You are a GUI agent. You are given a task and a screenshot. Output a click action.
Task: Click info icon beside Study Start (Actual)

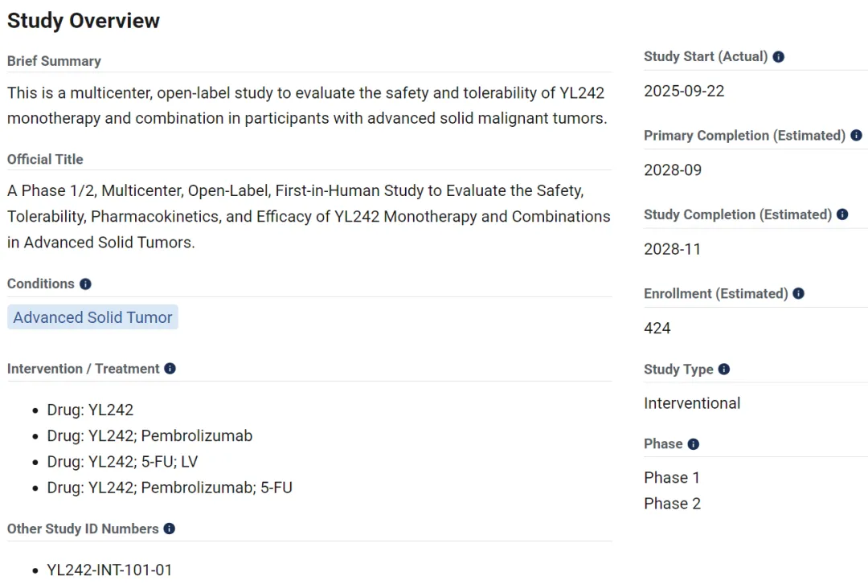778,57
